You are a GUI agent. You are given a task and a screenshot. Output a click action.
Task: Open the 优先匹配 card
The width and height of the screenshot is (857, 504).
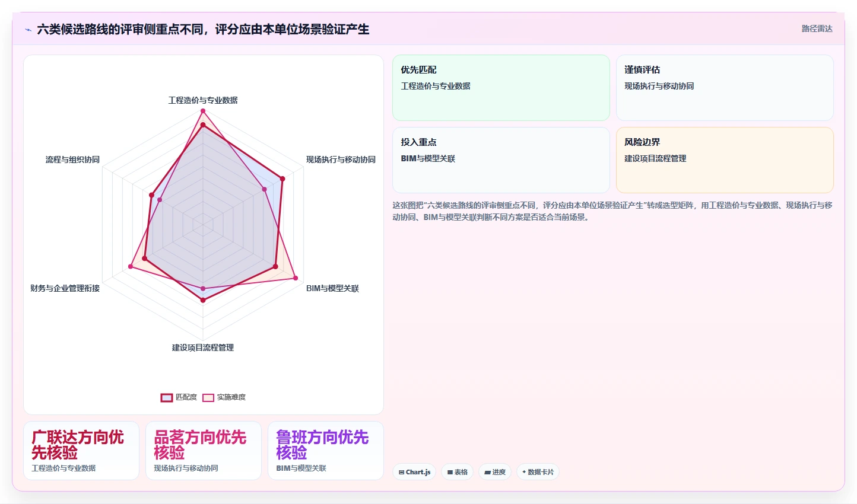pyautogui.click(x=501, y=88)
